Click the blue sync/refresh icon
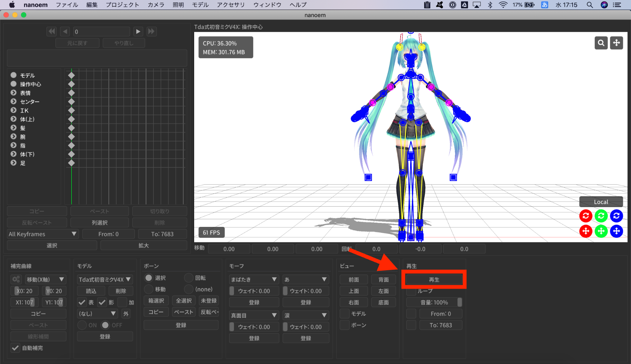 (617, 215)
